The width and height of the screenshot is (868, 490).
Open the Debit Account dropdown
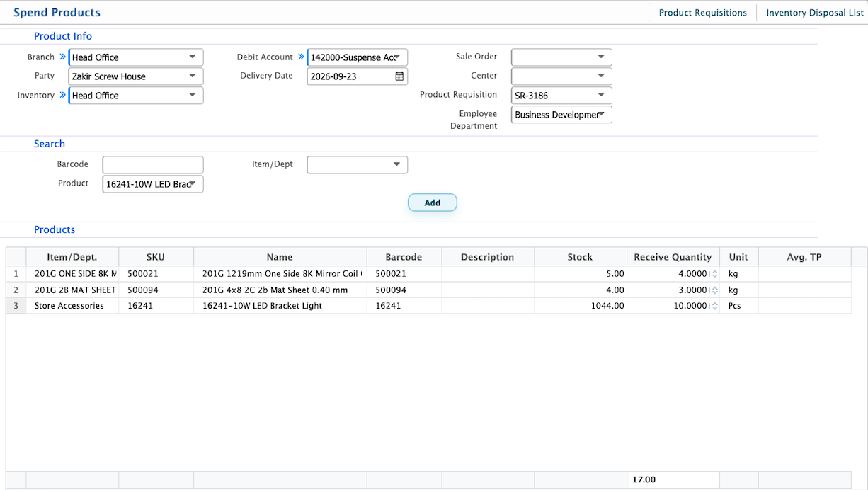click(358, 57)
